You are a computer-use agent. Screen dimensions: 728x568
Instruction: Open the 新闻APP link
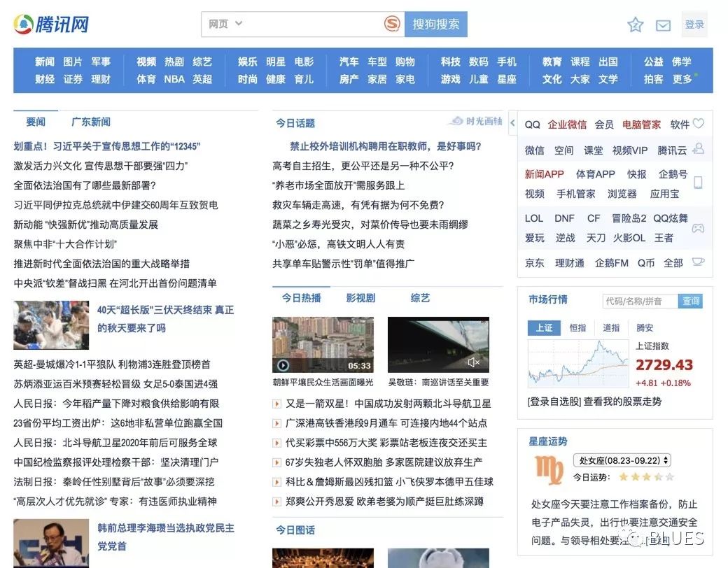[544, 174]
